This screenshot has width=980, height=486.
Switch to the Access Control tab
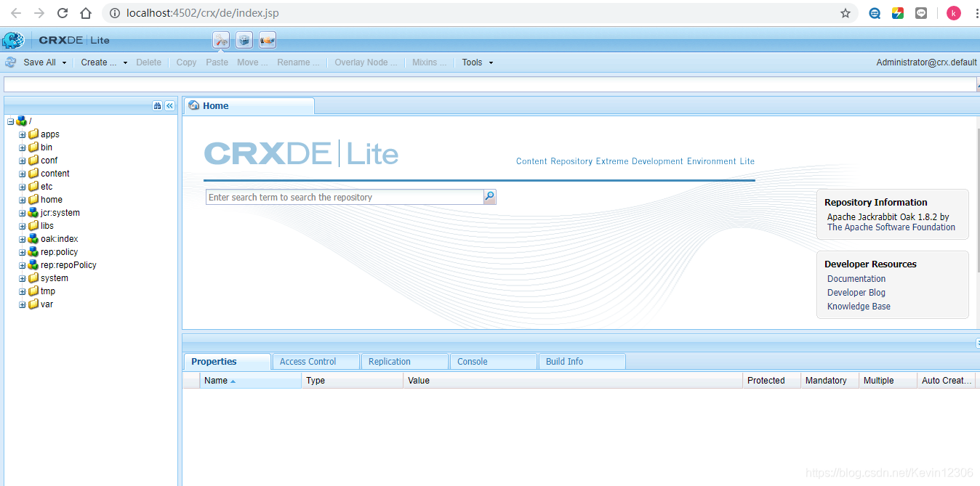(316, 361)
